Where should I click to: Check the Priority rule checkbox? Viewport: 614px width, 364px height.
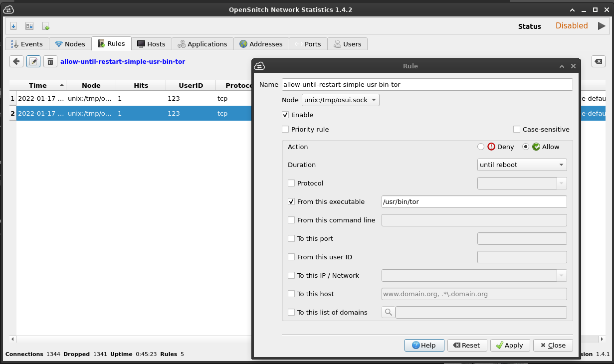pyautogui.click(x=285, y=130)
